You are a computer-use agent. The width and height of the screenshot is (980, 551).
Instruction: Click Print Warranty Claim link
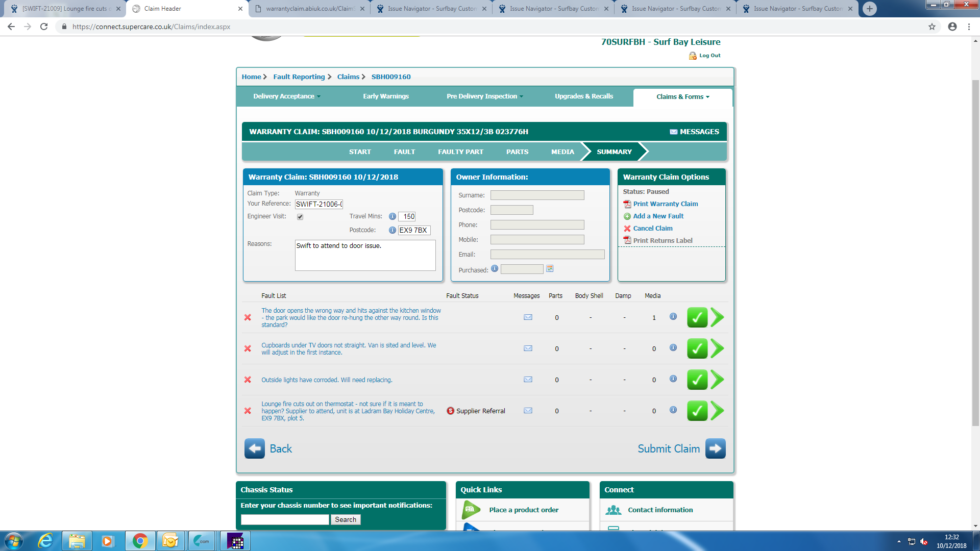[x=665, y=204]
